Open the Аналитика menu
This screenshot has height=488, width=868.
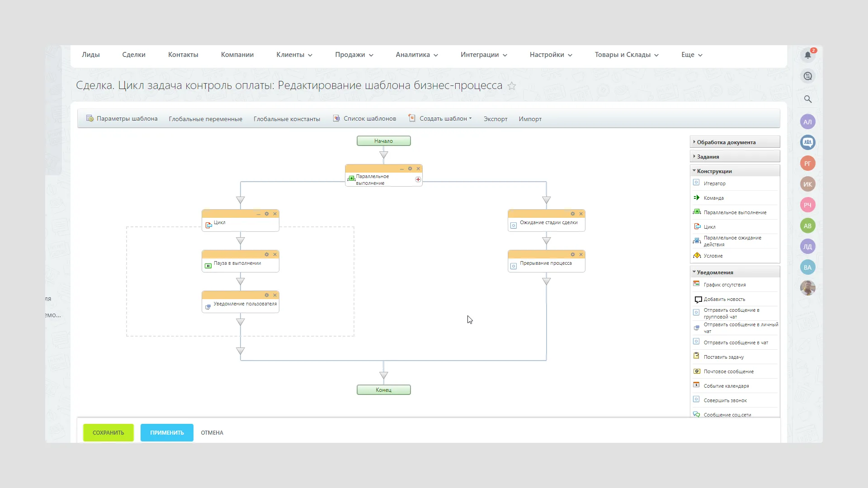(417, 55)
